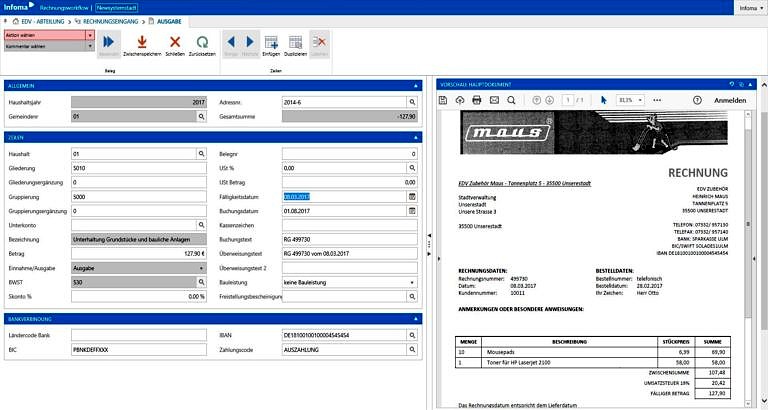Viewport: 768px width, 410px height.
Task: Click the Kassenzeichen input field
Action: click(350, 225)
